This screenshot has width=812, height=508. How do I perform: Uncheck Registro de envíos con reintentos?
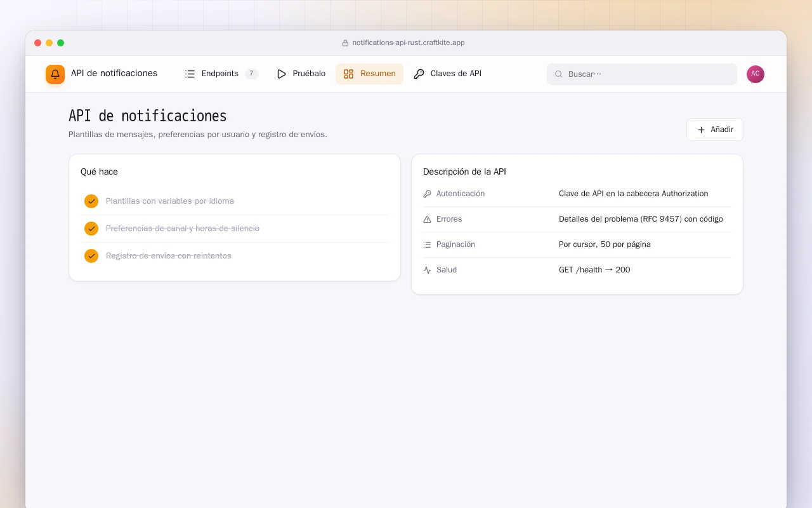pyautogui.click(x=91, y=256)
